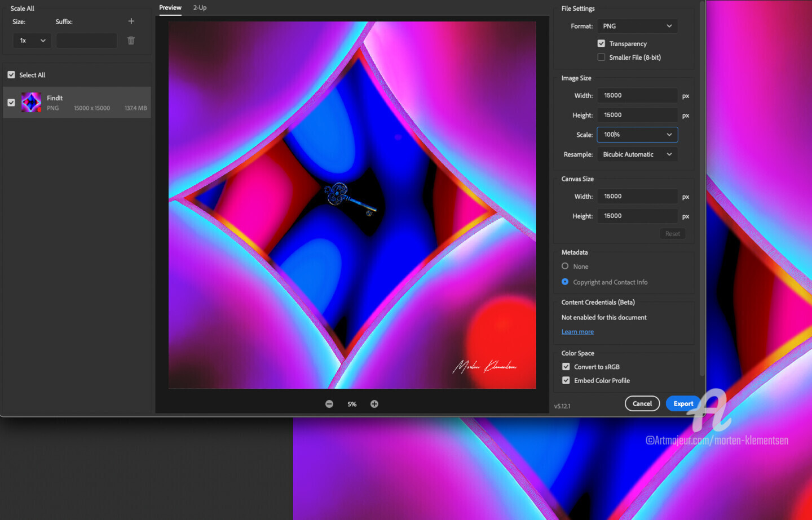Click the '137.4 MB' file size text
Viewport: 812px width, 520px height.
pos(136,108)
